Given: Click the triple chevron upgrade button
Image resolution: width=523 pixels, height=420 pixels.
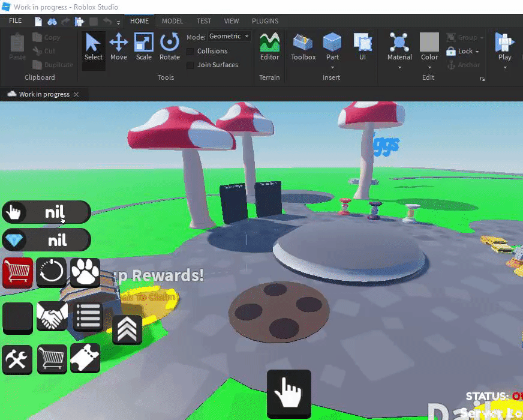Looking at the screenshot, I should point(127,329).
